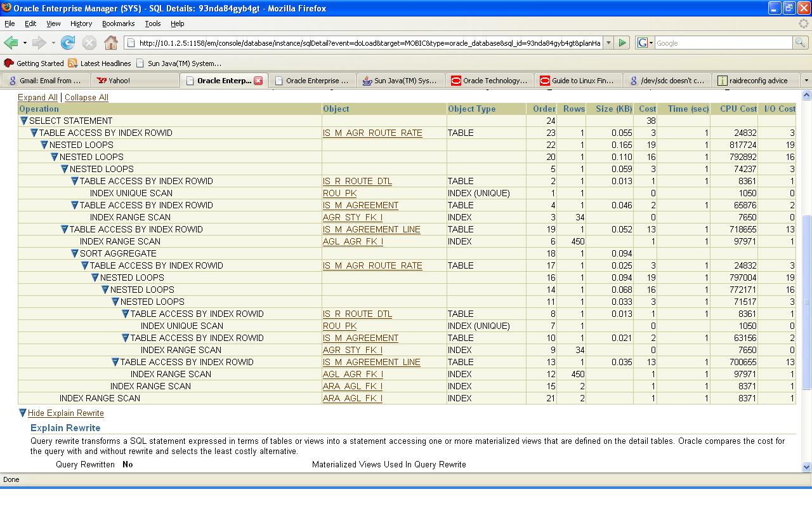Screen dimensions: 812x508
Task: Click the scrollbar down arrow
Action: tap(806, 467)
